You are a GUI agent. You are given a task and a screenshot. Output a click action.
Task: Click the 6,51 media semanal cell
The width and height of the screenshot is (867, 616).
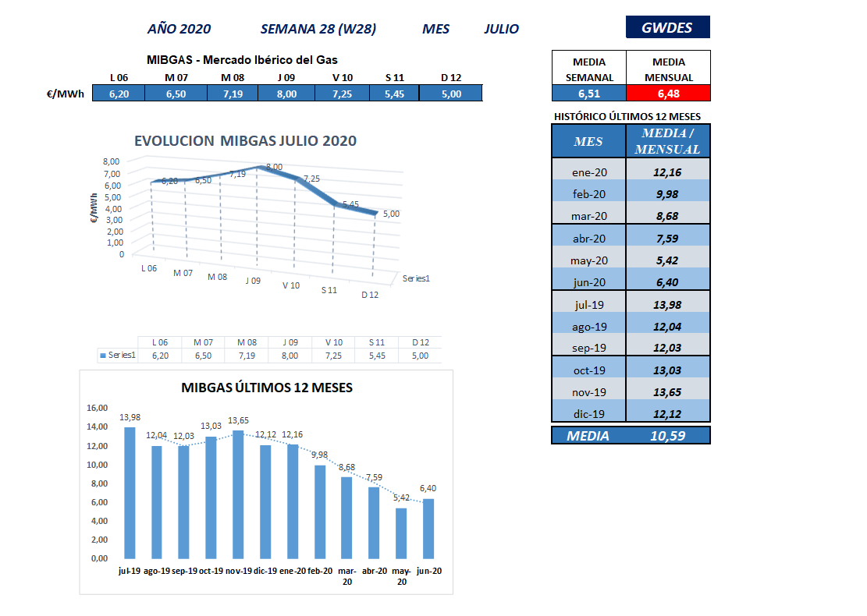point(590,94)
